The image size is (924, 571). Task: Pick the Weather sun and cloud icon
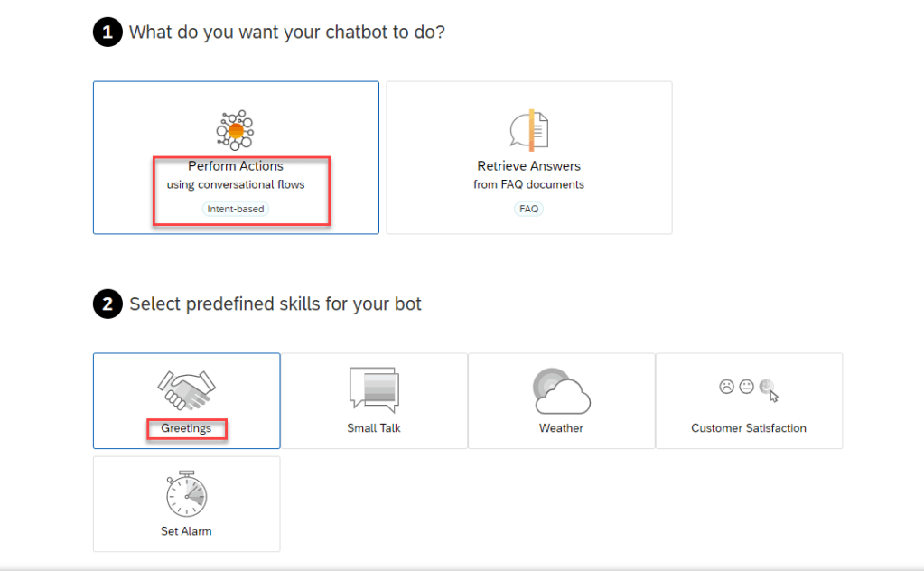(561, 390)
